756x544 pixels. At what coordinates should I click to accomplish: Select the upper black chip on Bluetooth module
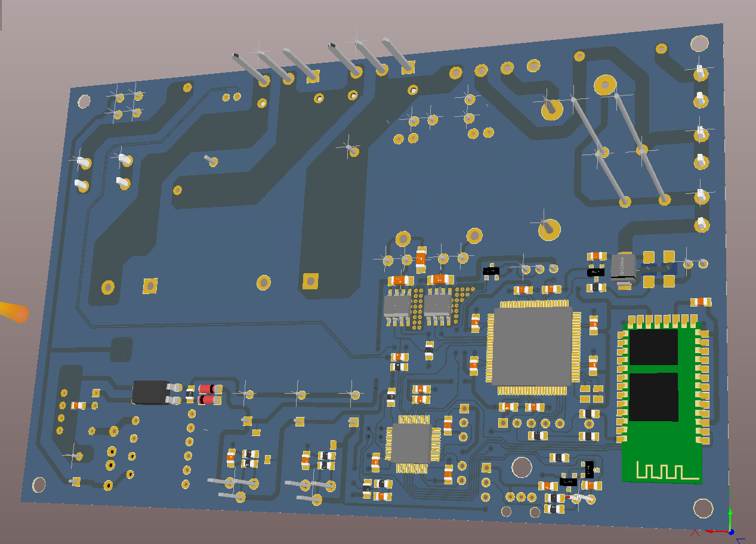653,347
